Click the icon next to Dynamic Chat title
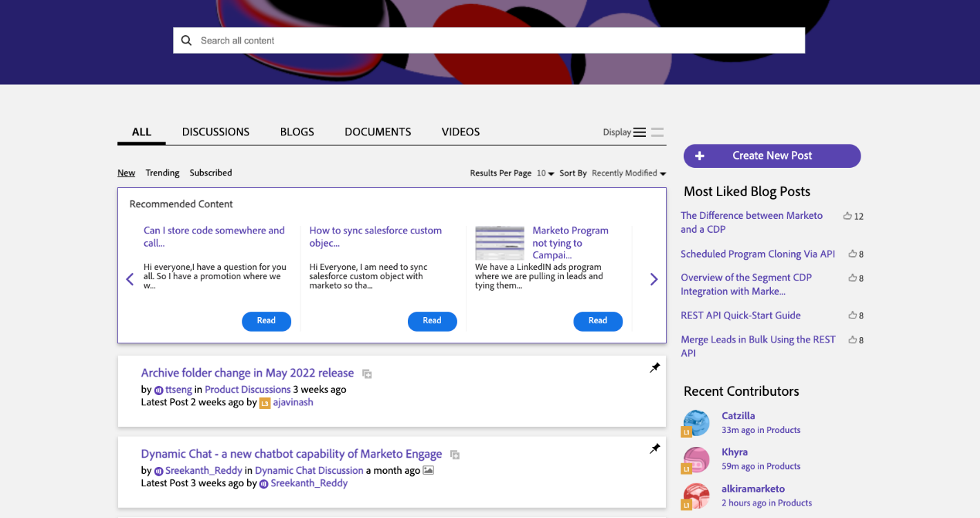 tap(455, 455)
